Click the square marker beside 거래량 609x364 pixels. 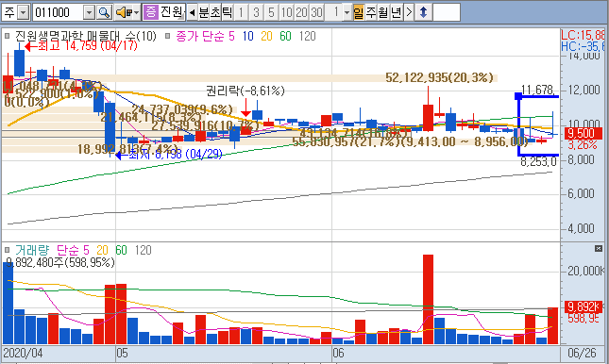(x=7, y=250)
